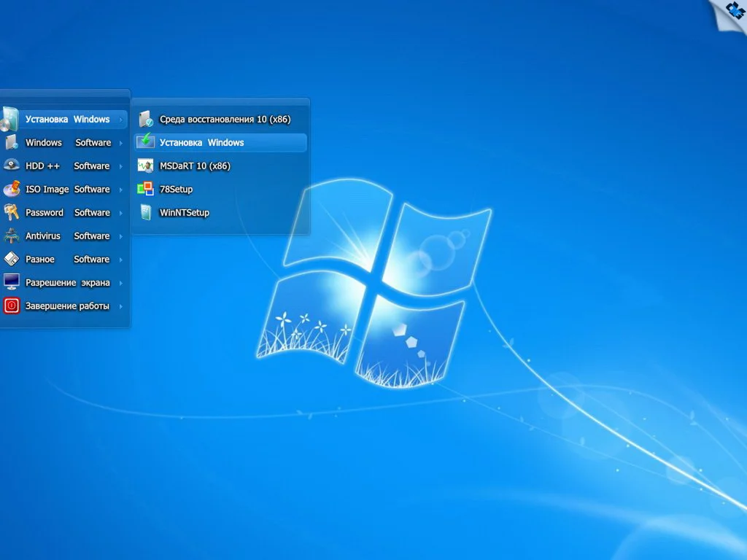
Task: Click the WinNTSetup icon
Action: coord(146,212)
